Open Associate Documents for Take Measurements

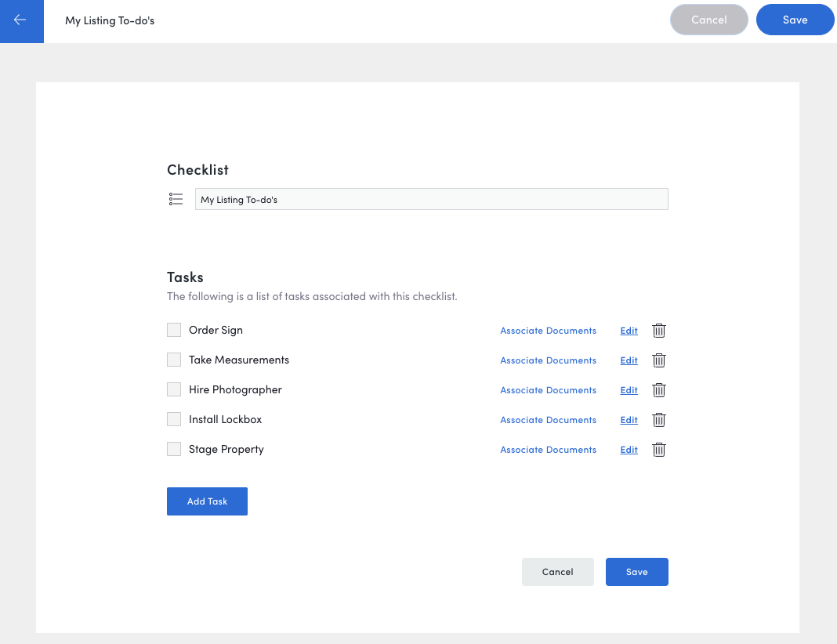coord(549,360)
